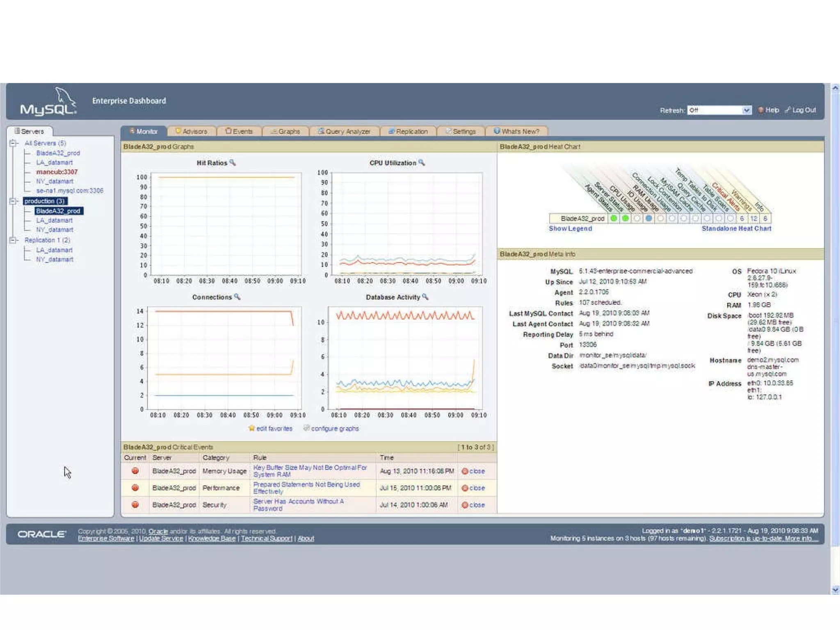The height and width of the screenshot is (630, 840).
Task: Select mancub:3307 server in tree
Action: [x=57, y=172]
